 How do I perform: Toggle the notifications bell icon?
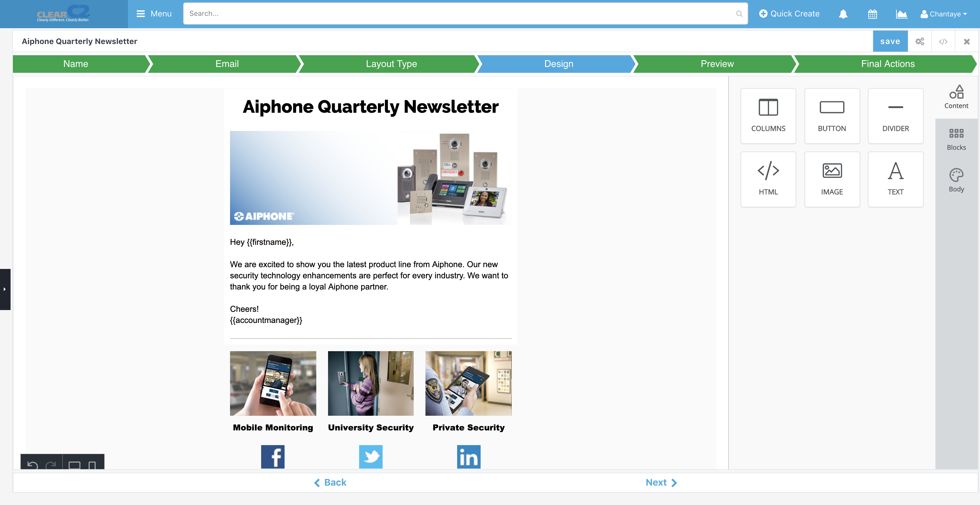click(843, 14)
